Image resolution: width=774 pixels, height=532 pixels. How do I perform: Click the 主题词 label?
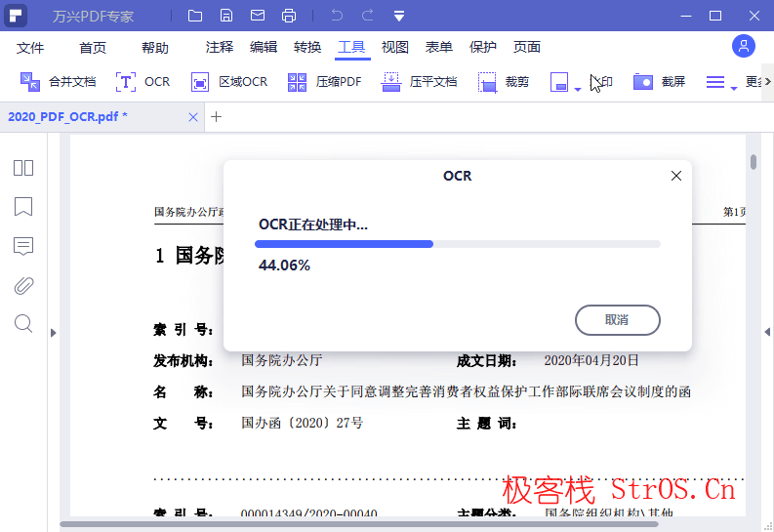(x=487, y=424)
